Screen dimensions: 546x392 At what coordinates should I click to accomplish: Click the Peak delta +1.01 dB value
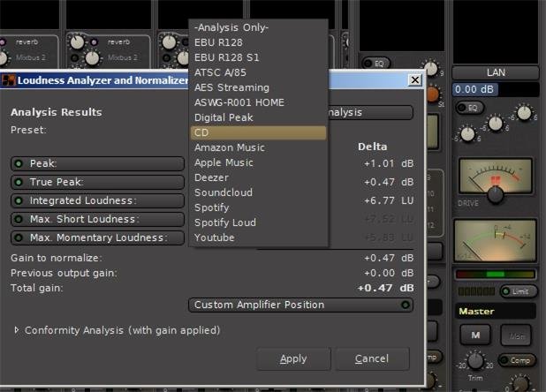point(389,163)
